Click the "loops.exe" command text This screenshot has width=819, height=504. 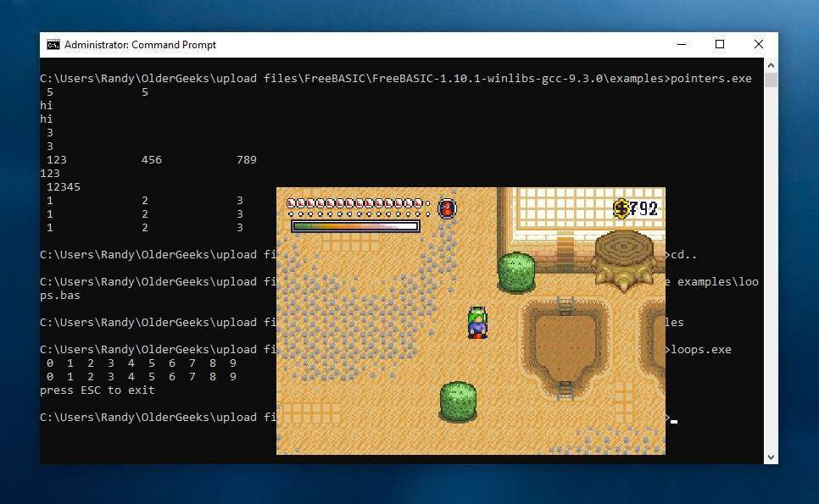point(701,350)
